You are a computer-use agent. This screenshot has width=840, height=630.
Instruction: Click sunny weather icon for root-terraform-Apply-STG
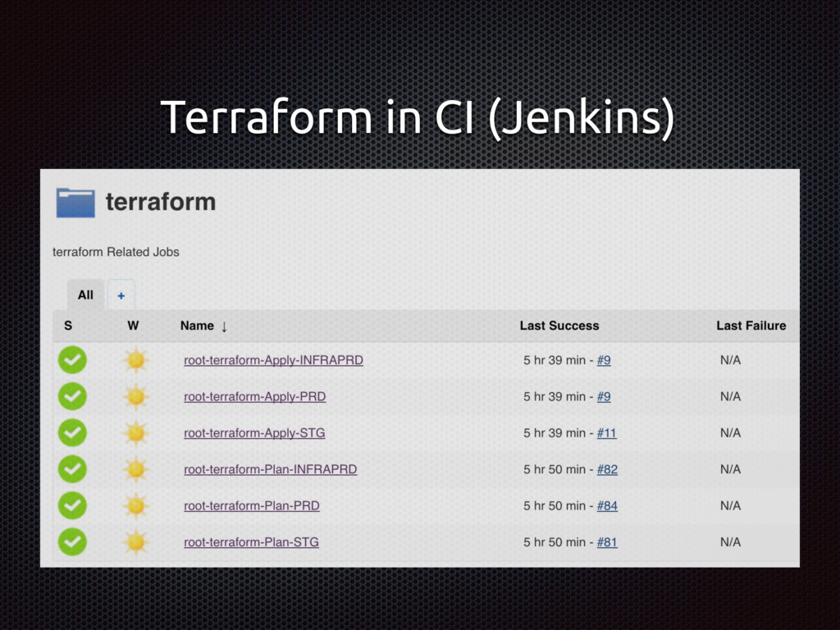[x=135, y=433]
